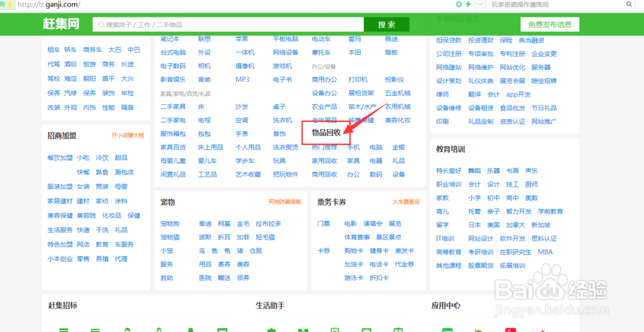The height and width of the screenshot is (332, 644).
Task: Go to the 驾校 link
Action: 54,78
